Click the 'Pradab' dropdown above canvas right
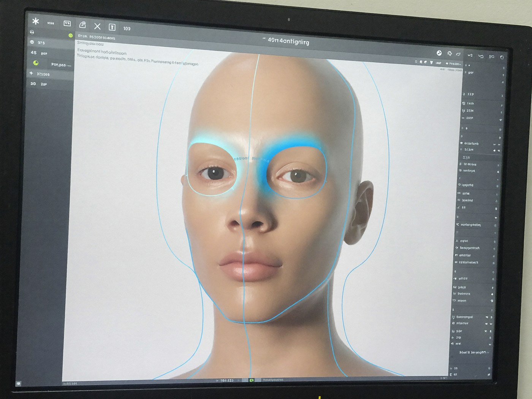 point(453,63)
